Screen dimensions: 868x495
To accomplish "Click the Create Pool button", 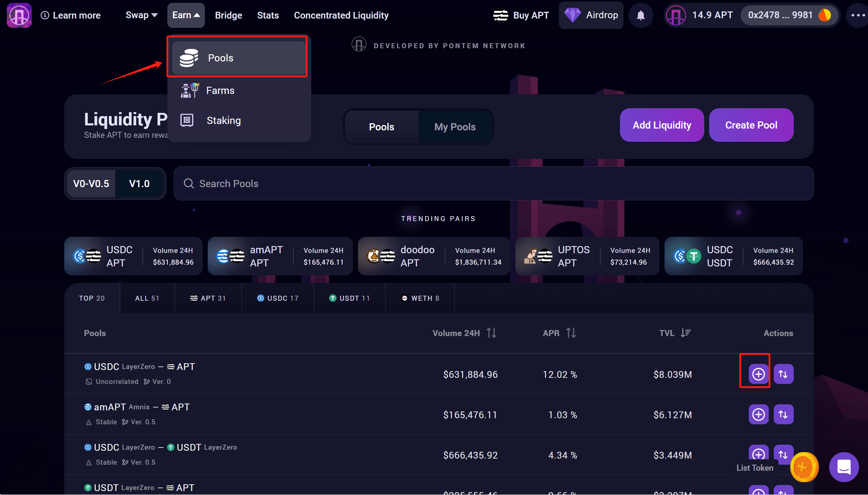I will pos(751,125).
